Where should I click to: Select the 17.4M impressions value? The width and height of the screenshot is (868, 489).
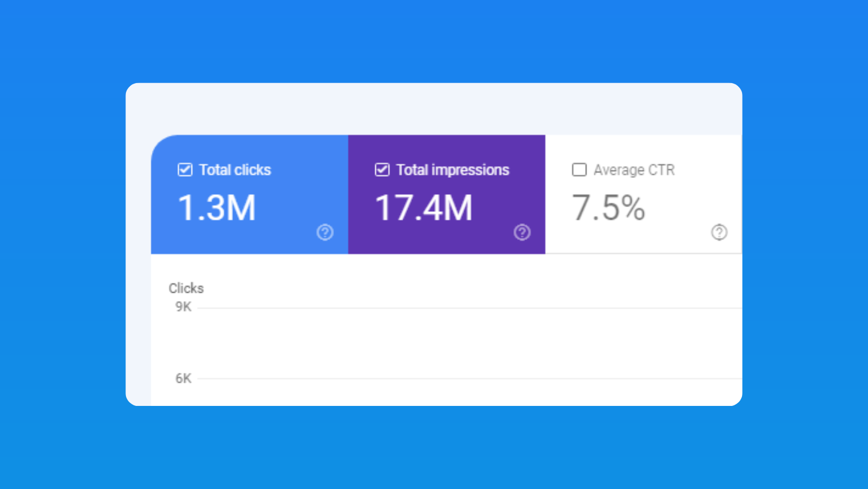423,207
